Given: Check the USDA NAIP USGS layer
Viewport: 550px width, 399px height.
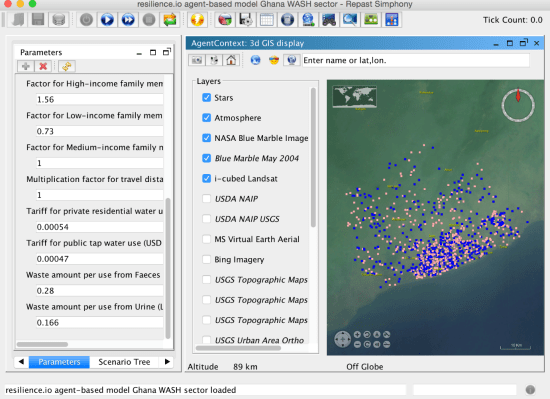Looking at the screenshot, I should pos(207,219).
